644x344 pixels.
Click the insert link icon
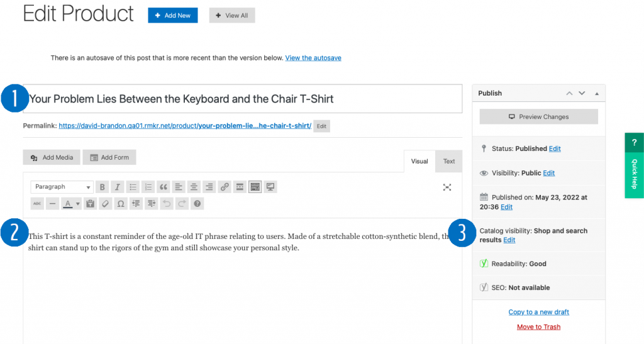click(x=225, y=187)
